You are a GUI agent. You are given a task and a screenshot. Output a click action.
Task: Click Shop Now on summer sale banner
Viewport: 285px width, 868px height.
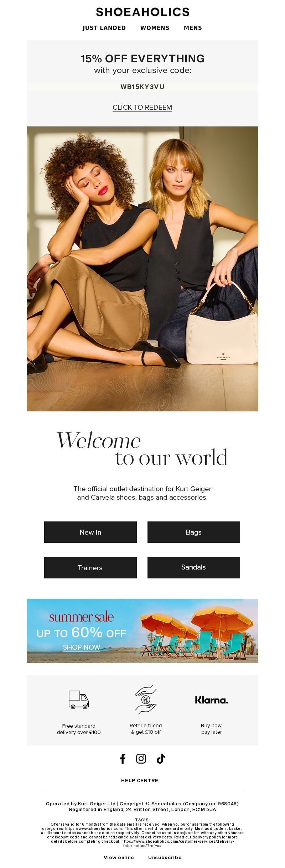[x=82, y=647]
